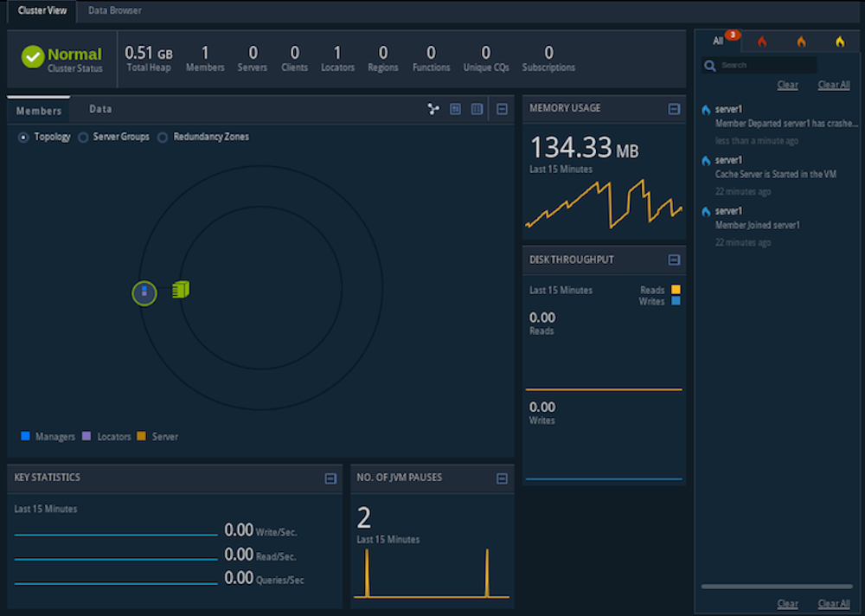Switch to the graph topology view icon
This screenshot has height=616, width=865.
point(433,109)
